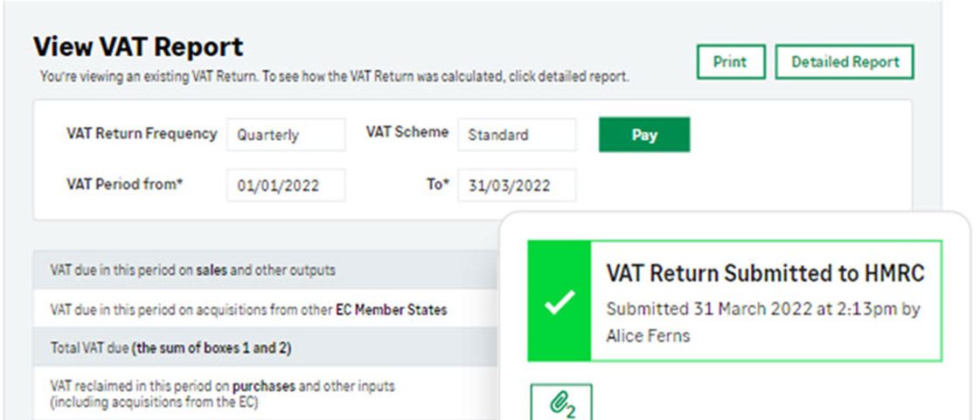
Task: Open the VAT Scheme Standard dropdown
Action: click(x=517, y=135)
